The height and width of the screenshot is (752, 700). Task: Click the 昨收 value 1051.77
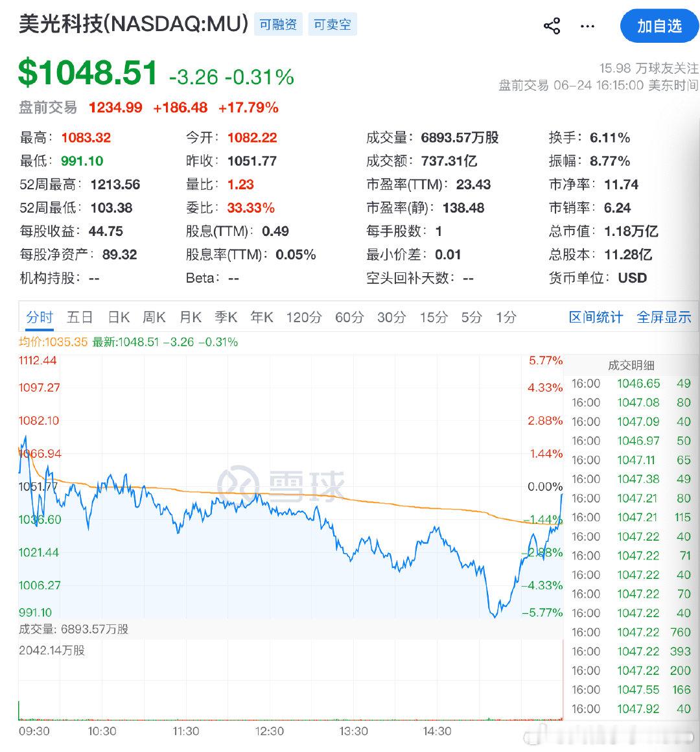click(x=252, y=161)
